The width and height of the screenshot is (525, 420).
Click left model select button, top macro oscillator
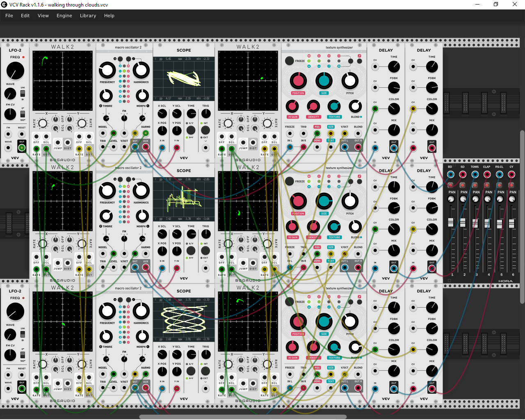click(x=120, y=59)
